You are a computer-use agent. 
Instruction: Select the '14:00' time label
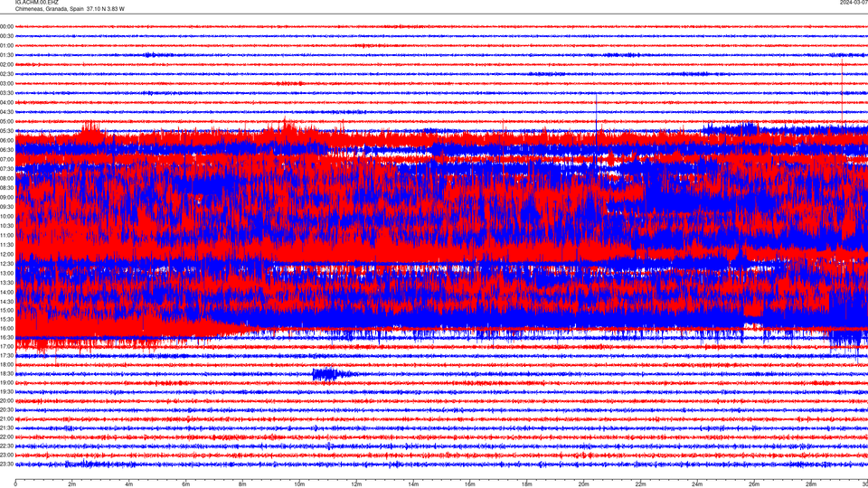pyautogui.click(x=7, y=292)
